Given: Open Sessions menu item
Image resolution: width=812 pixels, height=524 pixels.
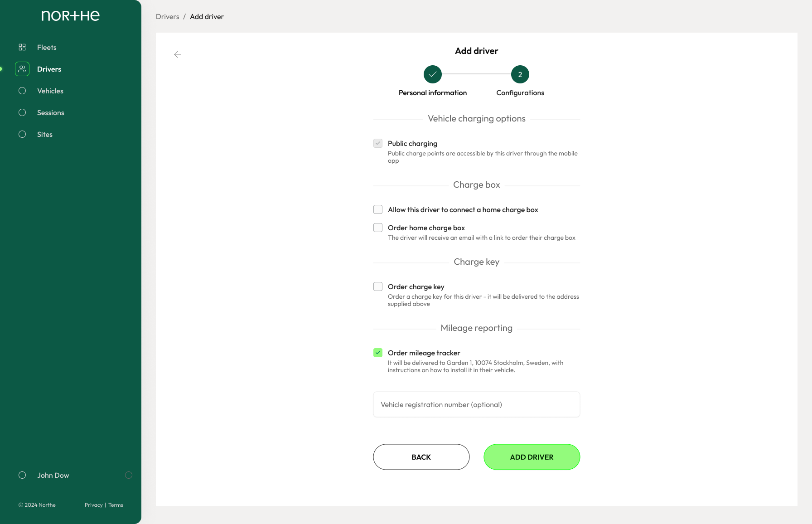Looking at the screenshot, I should click(x=51, y=112).
